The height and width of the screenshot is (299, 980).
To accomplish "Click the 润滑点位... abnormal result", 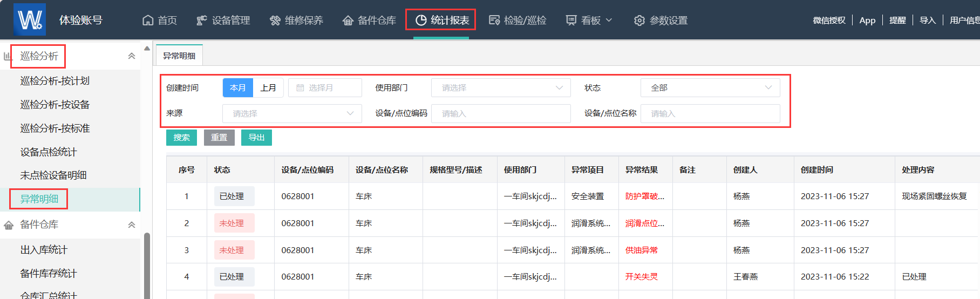I will [x=645, y=223].
